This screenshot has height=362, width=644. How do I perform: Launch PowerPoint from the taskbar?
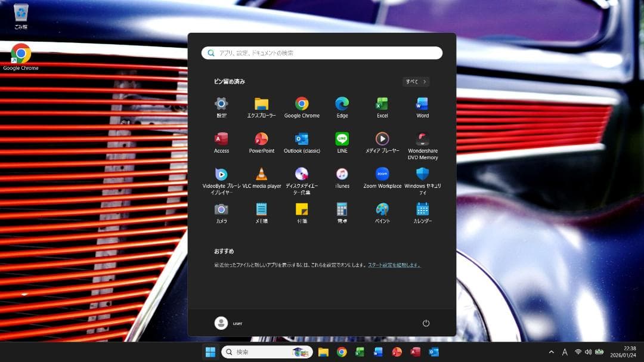(x=395, y=351)
